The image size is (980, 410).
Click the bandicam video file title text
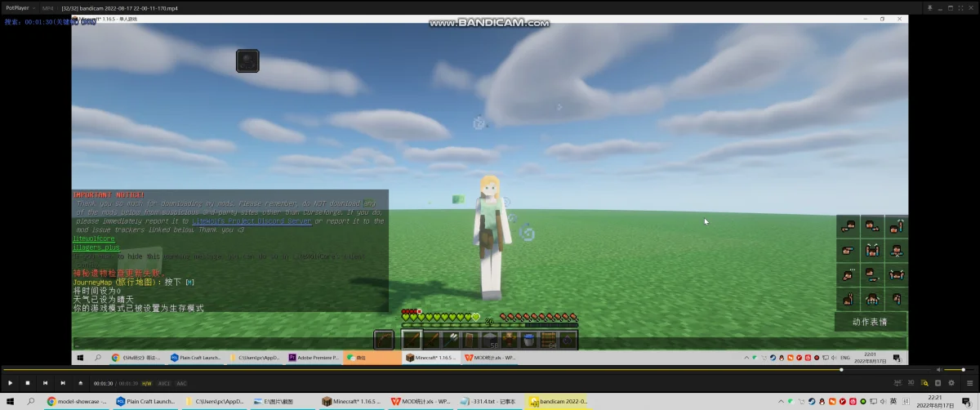[120, 7]
